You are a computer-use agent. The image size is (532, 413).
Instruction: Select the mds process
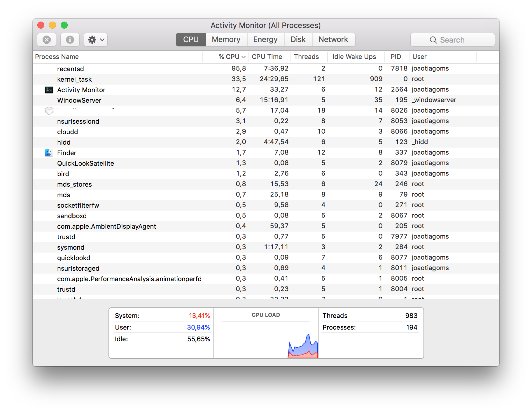(x=64, y=195)
